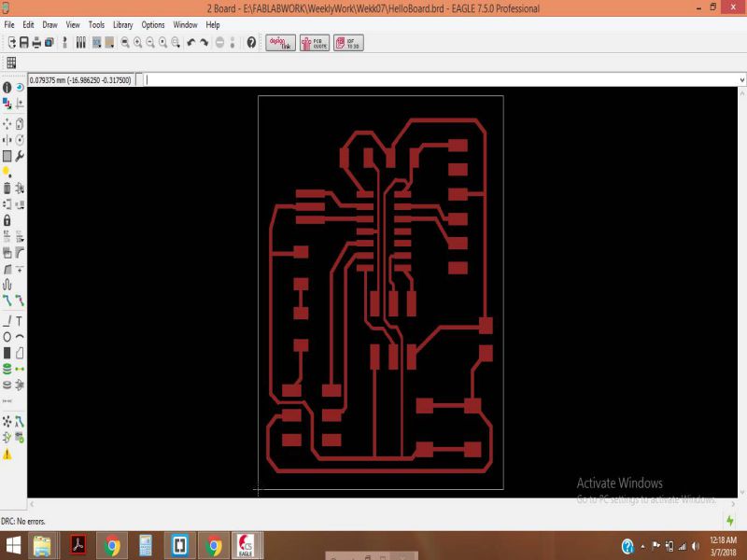747x560 pixels.
Task: Open the Errors warning triangle tool
Action: tap(7, 455)
